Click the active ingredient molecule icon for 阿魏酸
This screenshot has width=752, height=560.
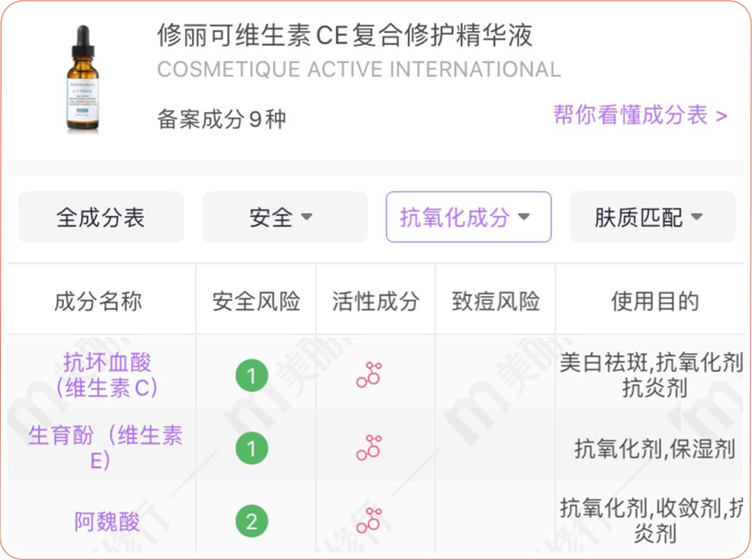369,521
